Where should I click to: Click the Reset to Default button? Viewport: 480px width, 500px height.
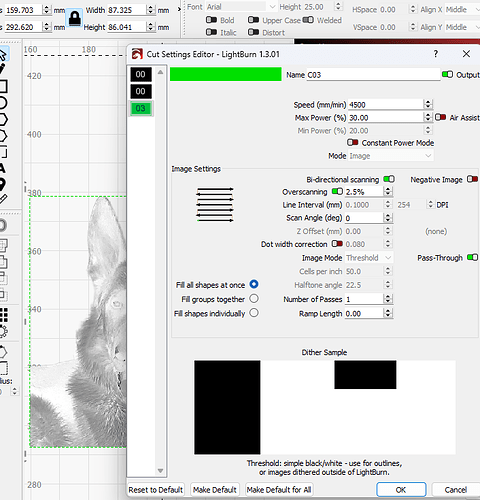pyautogui.click(x=156, y=490)
